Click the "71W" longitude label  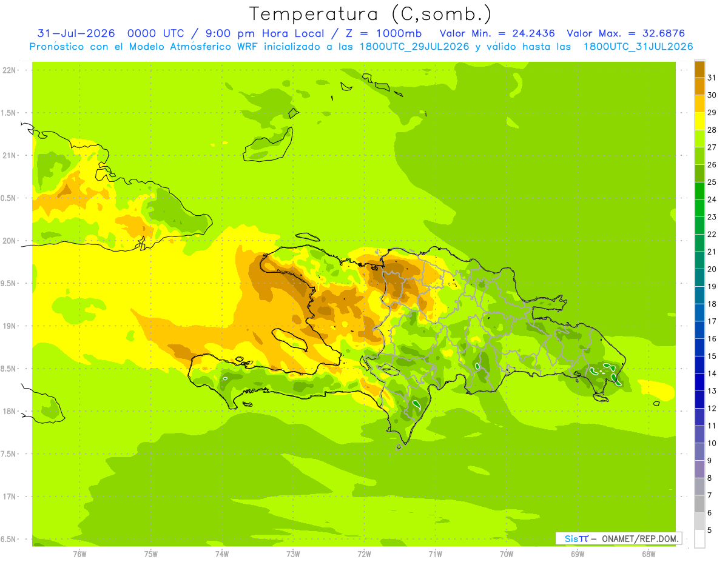tap(435, 554)
